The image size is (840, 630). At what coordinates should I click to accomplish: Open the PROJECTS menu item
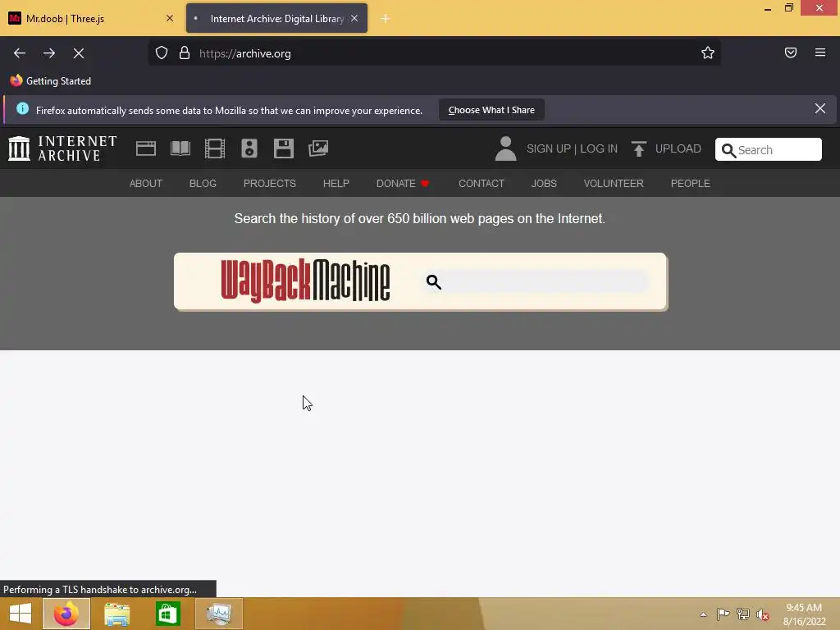269,183
